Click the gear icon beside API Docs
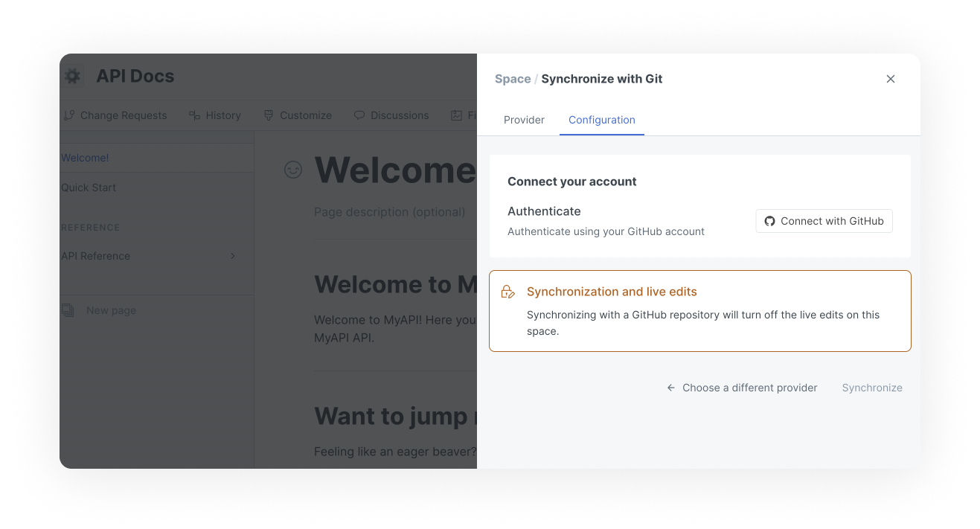 (72, 76)
